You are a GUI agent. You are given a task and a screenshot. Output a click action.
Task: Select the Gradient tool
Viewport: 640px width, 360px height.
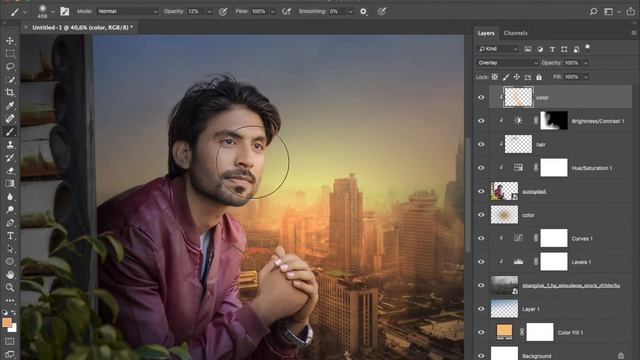point(10,184)
